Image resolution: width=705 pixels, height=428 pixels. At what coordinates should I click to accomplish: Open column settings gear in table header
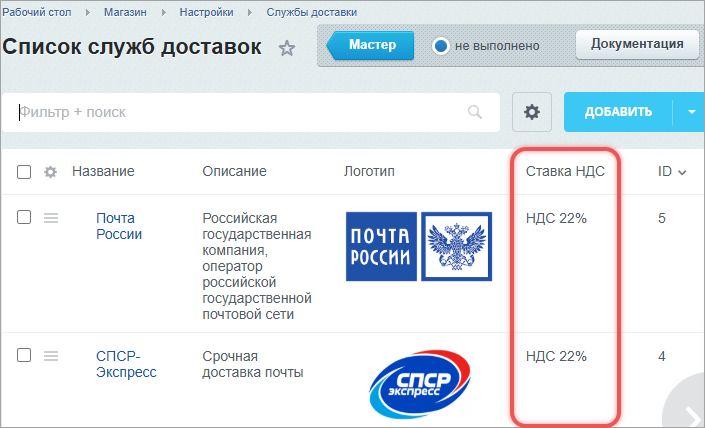[x=51, y=172]
